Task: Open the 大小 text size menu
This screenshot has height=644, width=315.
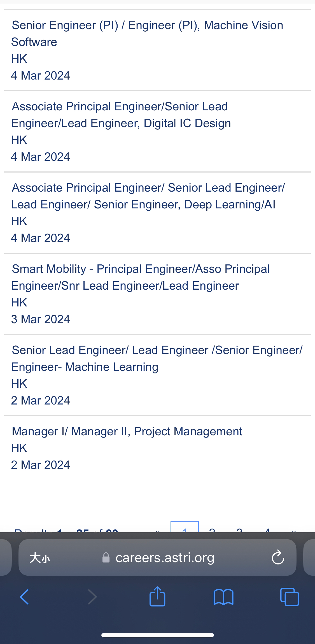Action: point(39,558)
